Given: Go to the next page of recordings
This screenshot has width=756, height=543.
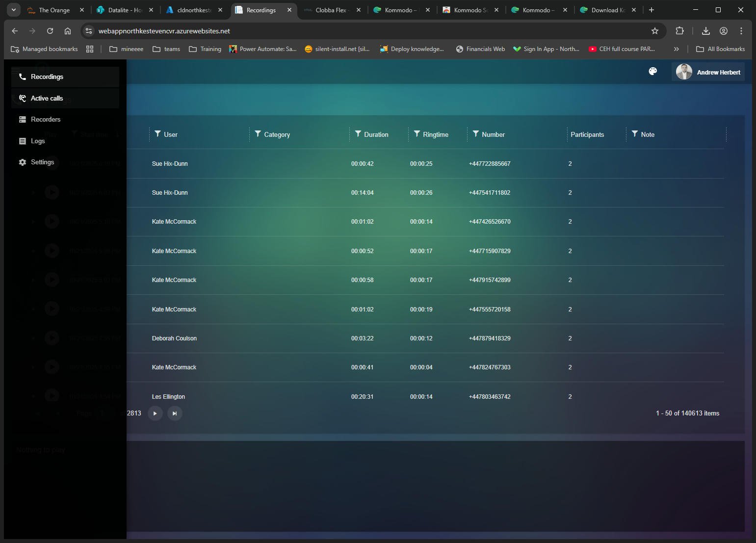Looking at the screenshot, I should point(155,414).
